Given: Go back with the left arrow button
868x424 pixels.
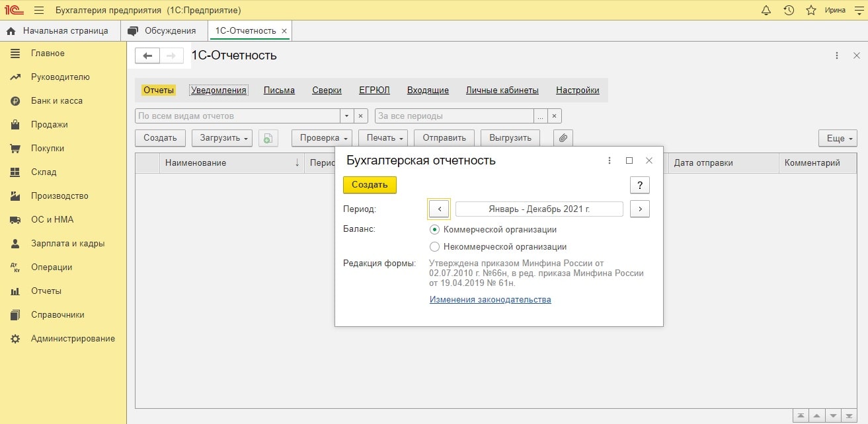Looking at the screenshot, I should coord(147,56).
